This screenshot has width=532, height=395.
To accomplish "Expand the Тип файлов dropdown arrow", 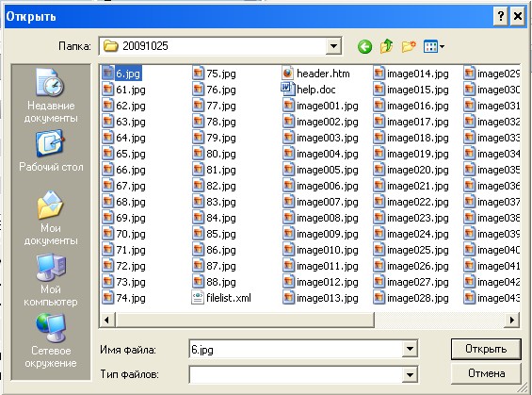I will (x=410, y=374).
